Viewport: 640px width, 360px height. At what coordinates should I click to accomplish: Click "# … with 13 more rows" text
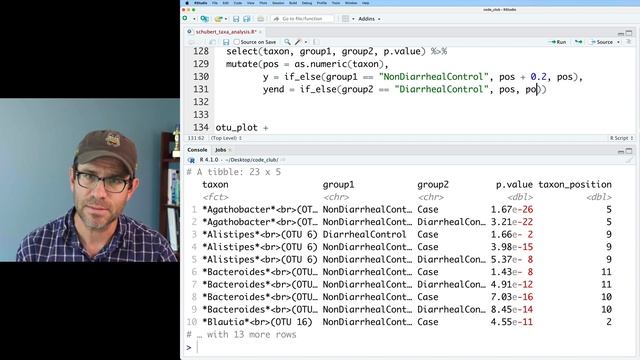242,335
